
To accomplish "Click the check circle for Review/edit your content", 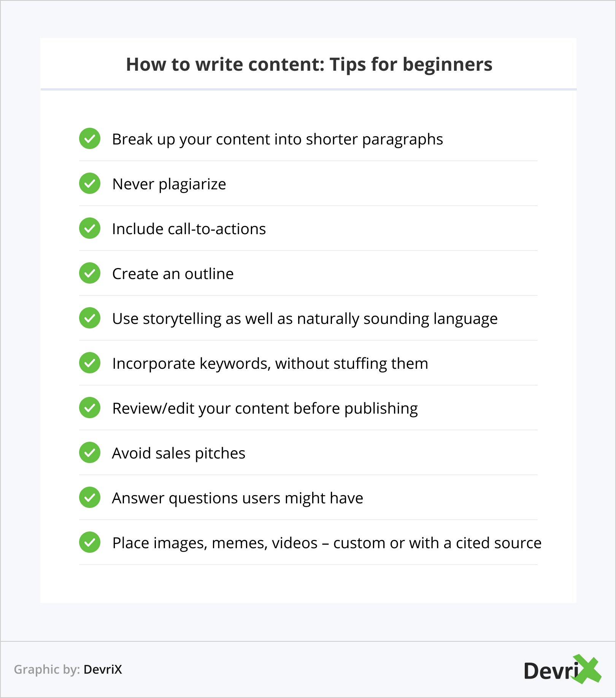I will click(90, 408).
